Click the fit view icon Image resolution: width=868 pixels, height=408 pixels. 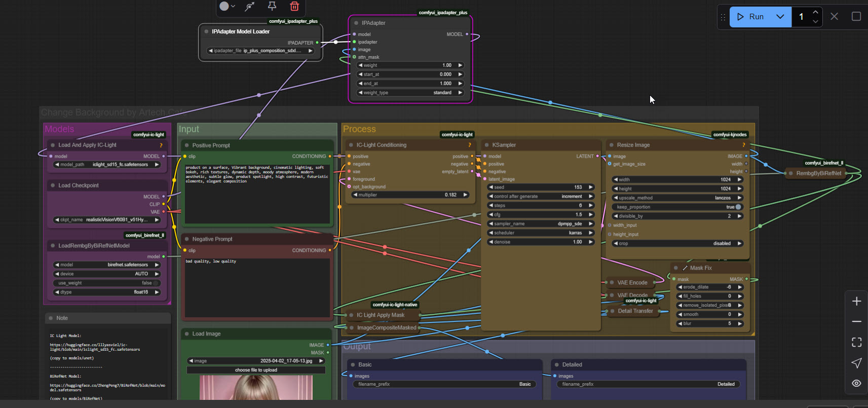(x=856, y=342)
